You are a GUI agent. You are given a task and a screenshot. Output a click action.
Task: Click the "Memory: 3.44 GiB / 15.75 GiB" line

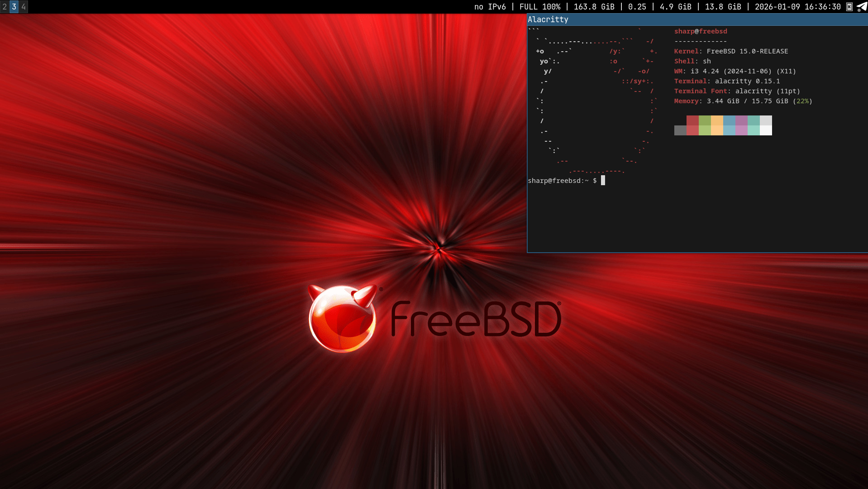[743, 101]
